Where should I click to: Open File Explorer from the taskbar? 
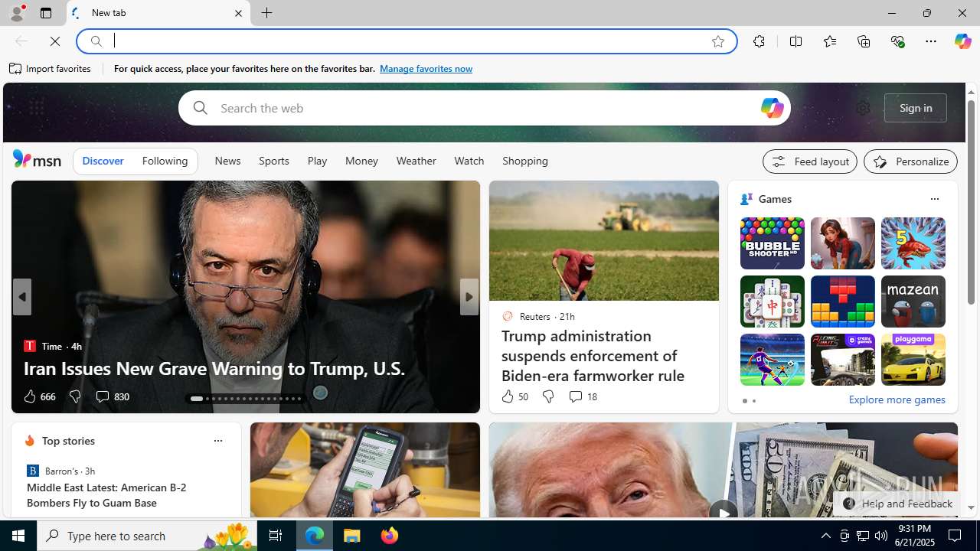pyautogui.click(x=352, y=536)
